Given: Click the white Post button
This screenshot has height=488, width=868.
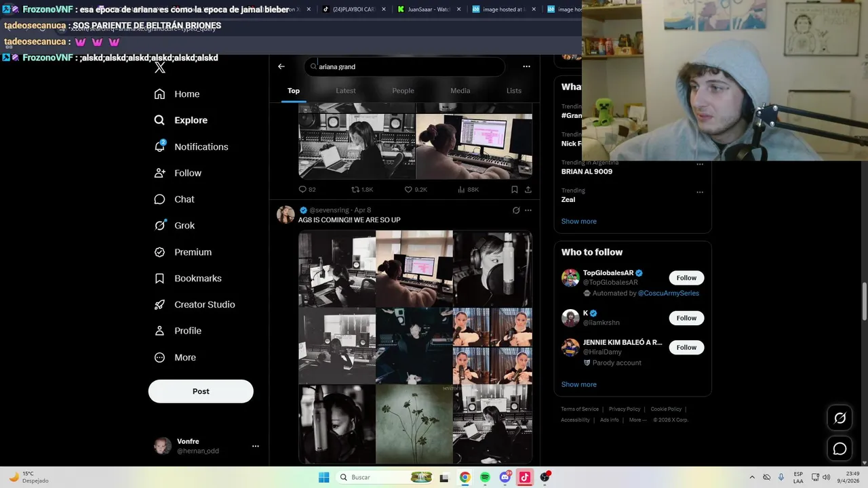Looking at the screenshot, I should tap(201, 391).
